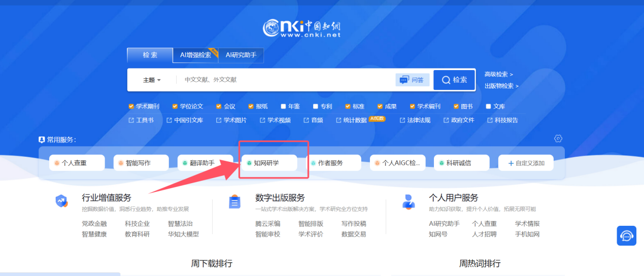
Task: Click the floating customer service headset icon
Action: click(x=626, y=236)
